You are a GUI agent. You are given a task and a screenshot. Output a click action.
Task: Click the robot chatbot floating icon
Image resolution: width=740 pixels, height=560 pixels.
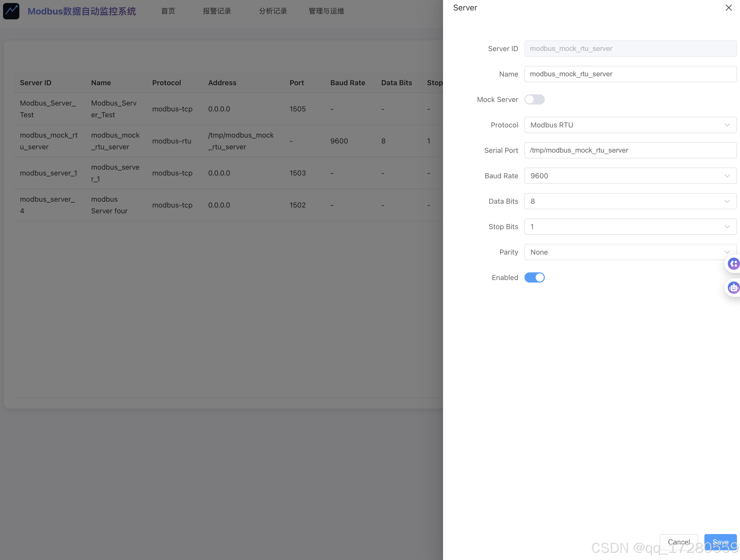(x=733, y=288)
